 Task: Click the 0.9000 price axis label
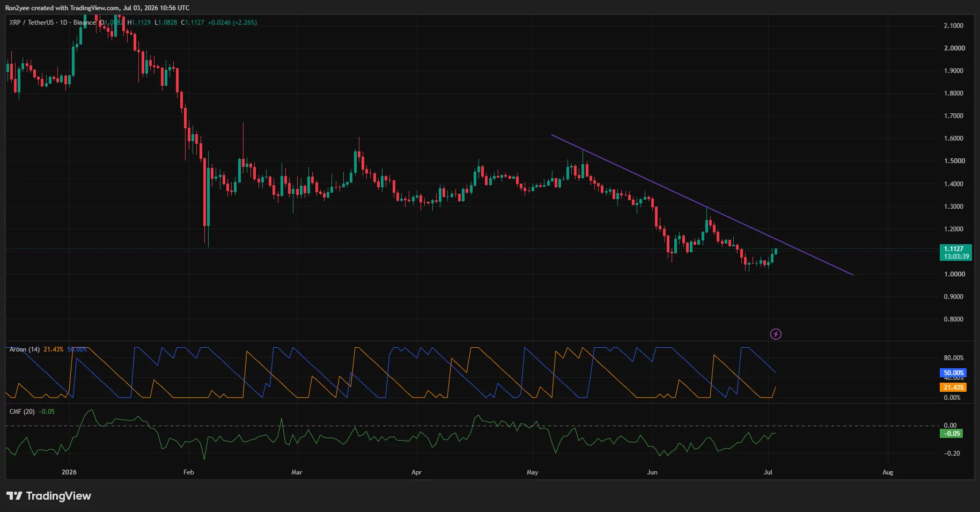tap(954, 297)
